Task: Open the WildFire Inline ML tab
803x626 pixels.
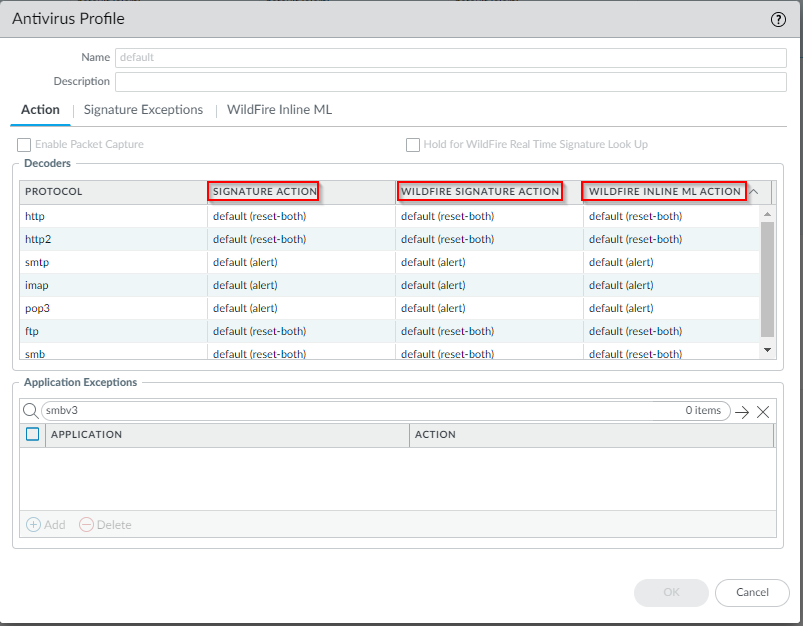Action: pos(279,110)
